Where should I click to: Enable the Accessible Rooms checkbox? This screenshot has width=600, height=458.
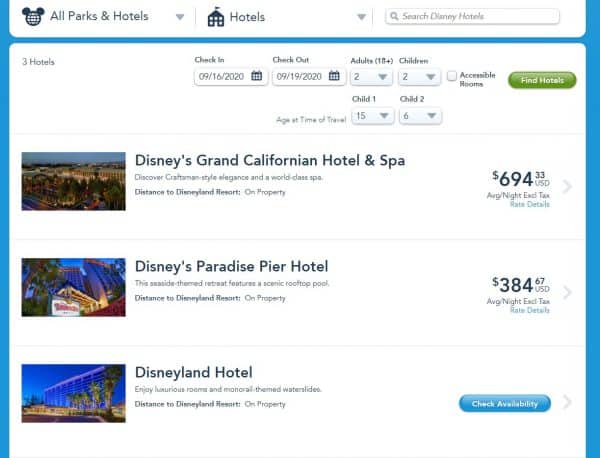click(x=453, y=76)
